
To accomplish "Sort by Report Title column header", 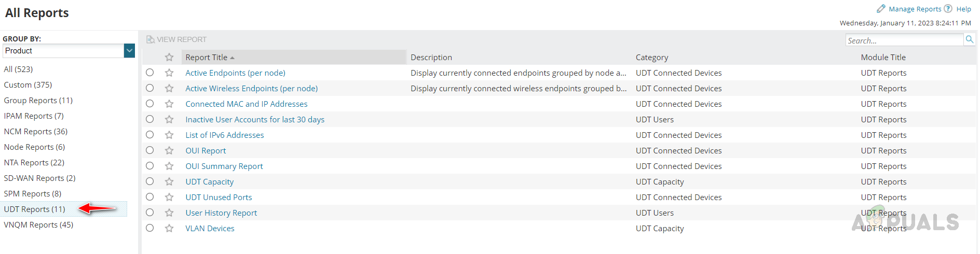I will pos(207,58).
